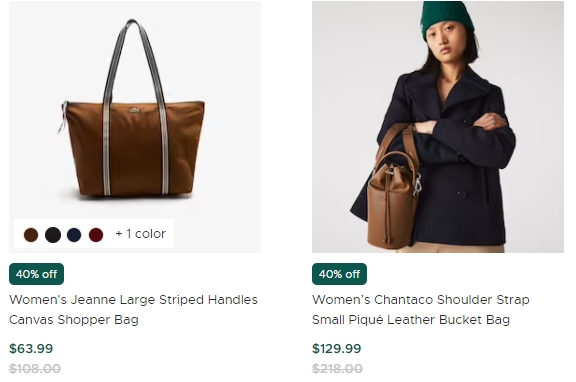The width and height of the screenshot is (576, 382).
Task: Click the $63.99 sale price
Action: [x=31, y=349]
